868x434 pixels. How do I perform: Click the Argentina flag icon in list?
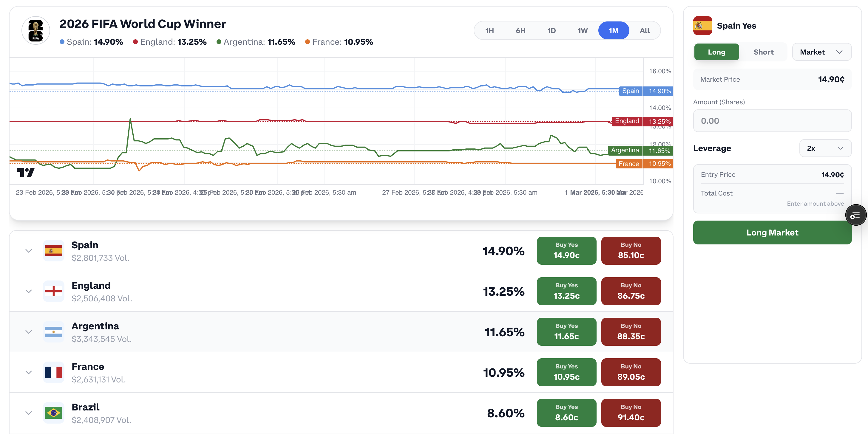click(x=54, y=332)
